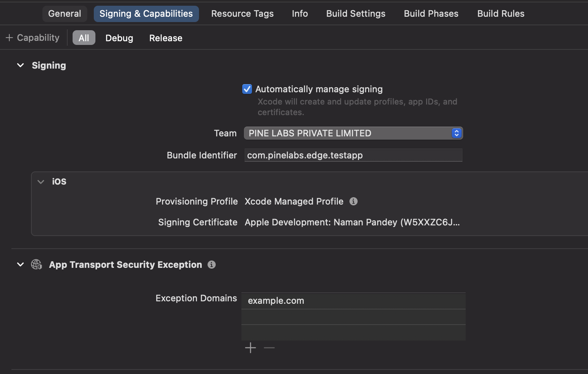
Task: Click the globe icon beside App Transport Security
Action: [x=37, y=265]
